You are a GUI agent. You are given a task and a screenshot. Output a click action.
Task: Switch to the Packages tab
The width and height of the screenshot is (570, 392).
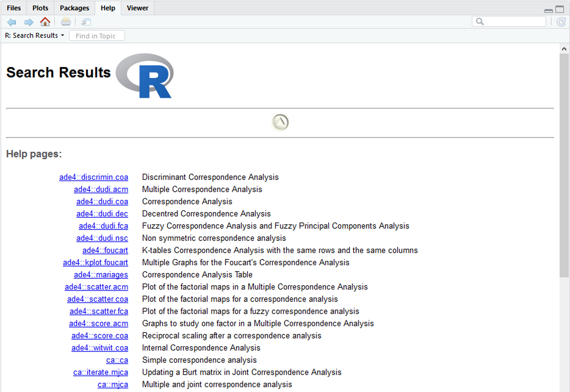pyautogui.click(x=74, y=8)
